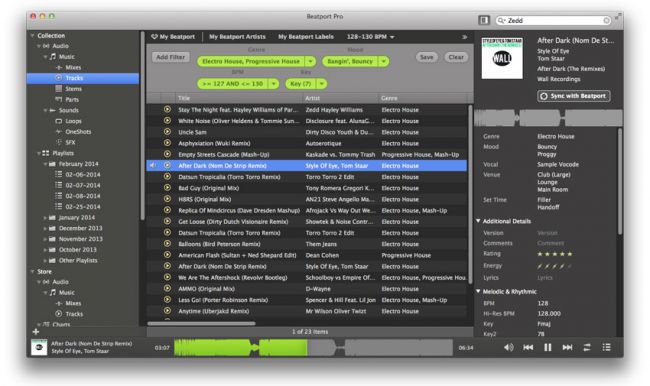Pause playback with the pause button
650x386 pixels.
548,347
